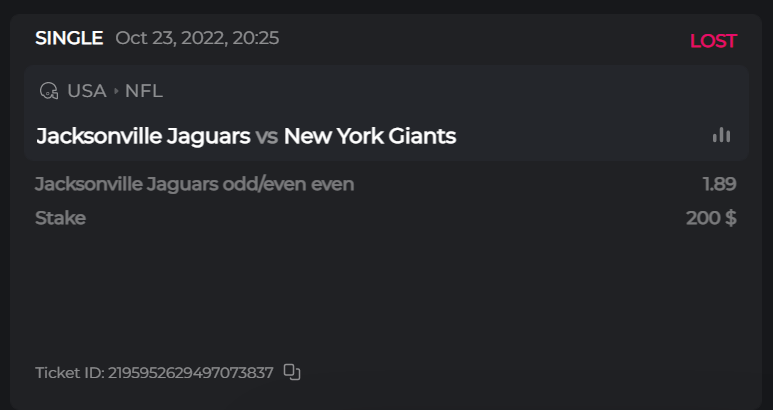Viewport: 773px width, 410px height.
Task: Click the 1.89 odds value
Action: (x=719, y=184)
